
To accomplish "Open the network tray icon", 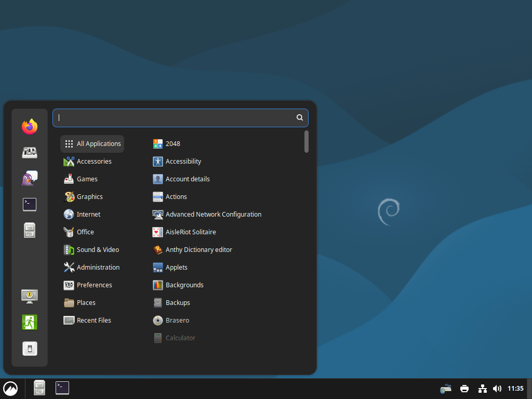I will [482, 388].
